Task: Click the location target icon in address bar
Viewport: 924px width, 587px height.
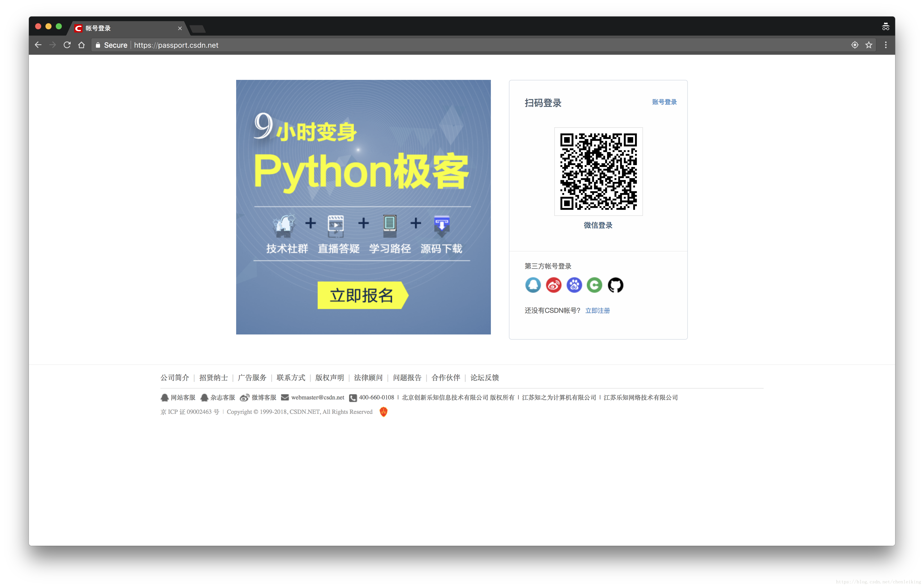Action: pyautogui.click(x=855, y=45)
